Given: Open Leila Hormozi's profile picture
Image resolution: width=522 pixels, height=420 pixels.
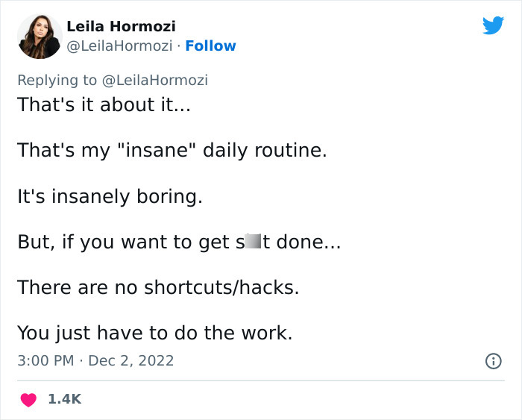Looking at the screenshot, I should tap(40, 36).
